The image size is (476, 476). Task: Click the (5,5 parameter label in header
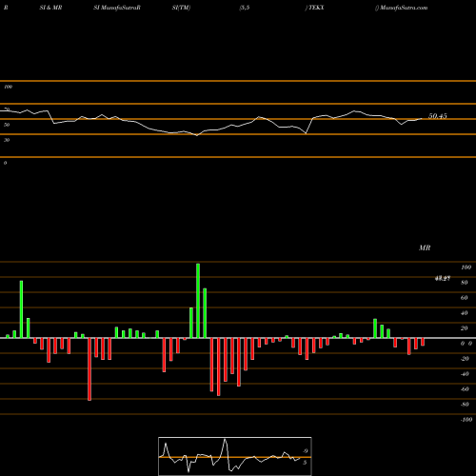[245, 8]
